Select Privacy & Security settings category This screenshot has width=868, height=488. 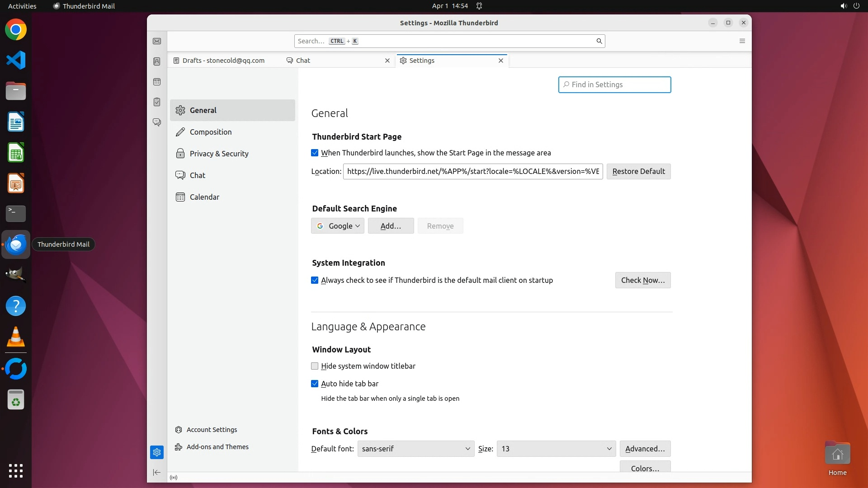[219, 154]
